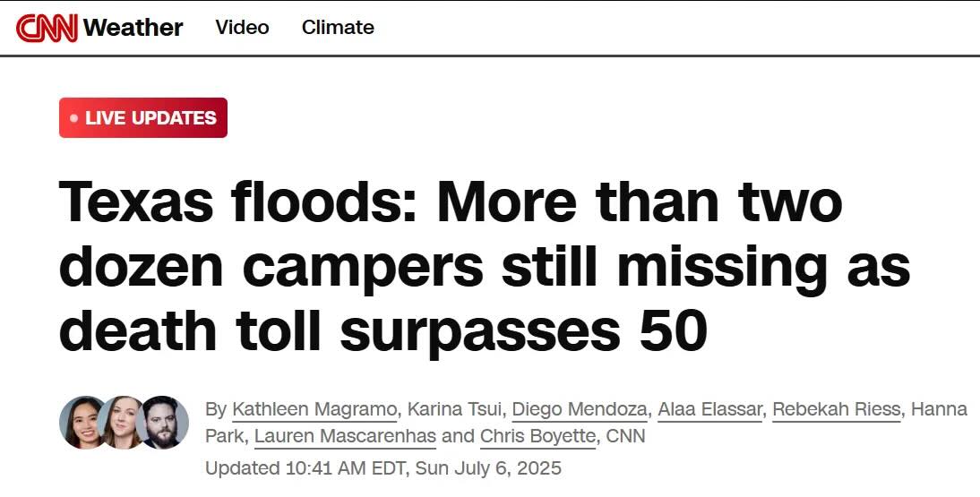Click the Hanna Park byline name

pos(940,409)
